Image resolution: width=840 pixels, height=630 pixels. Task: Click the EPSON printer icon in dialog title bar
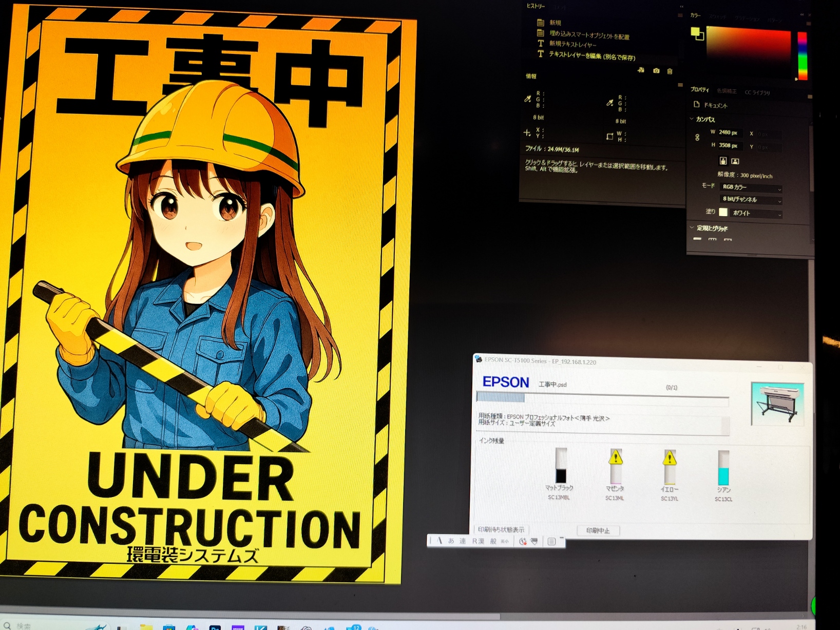coord(479,359)
